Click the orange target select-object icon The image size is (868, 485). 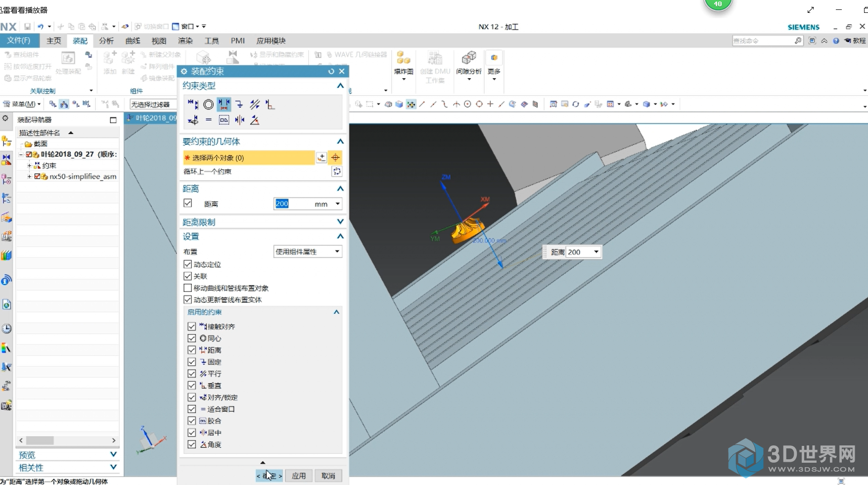click(336, 157)
